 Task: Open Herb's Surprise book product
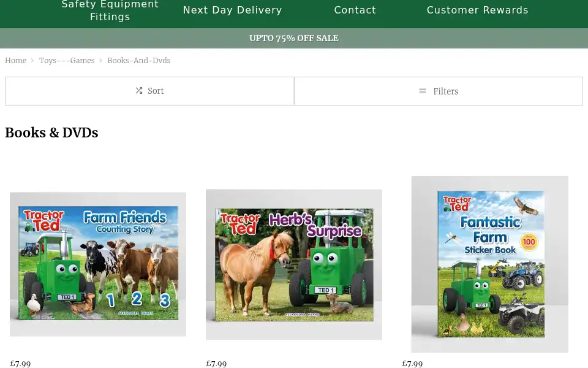click(x=293, y=264)
